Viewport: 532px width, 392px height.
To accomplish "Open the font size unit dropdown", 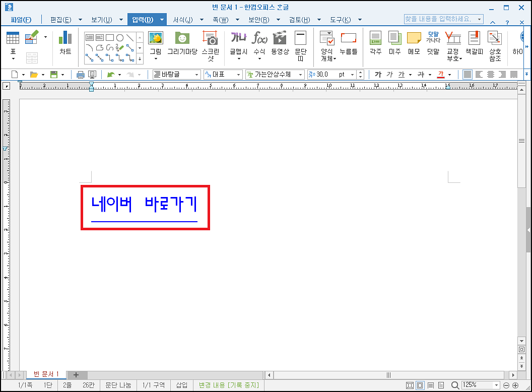I will pos(353,75).
